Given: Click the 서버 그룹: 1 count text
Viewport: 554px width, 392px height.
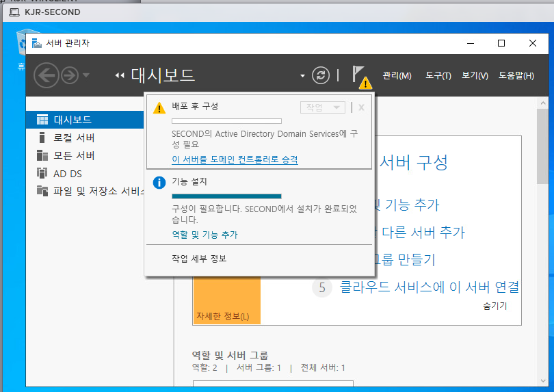Looking at the screenshot, I should (x=259, y=368).
